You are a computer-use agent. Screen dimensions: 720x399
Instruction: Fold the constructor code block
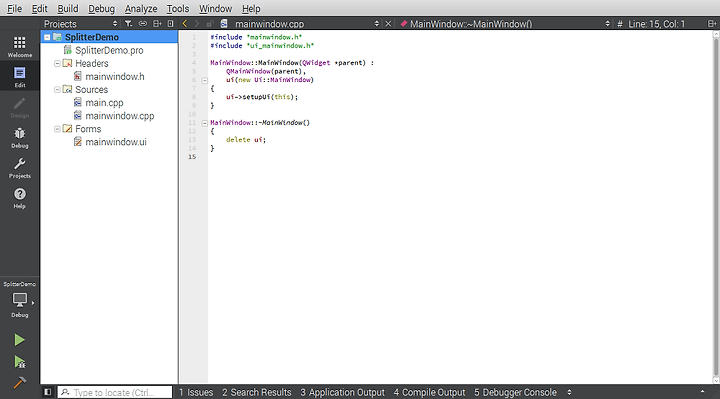(205, 80)
